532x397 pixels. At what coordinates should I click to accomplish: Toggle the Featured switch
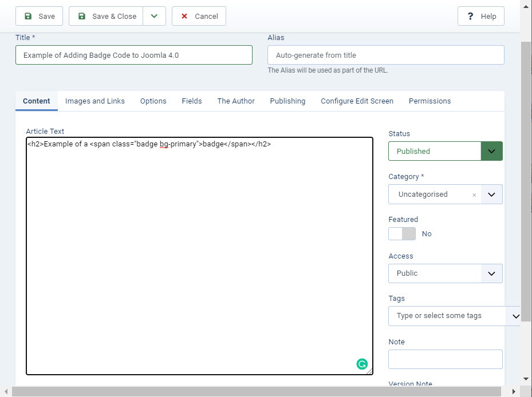[402, 233]
